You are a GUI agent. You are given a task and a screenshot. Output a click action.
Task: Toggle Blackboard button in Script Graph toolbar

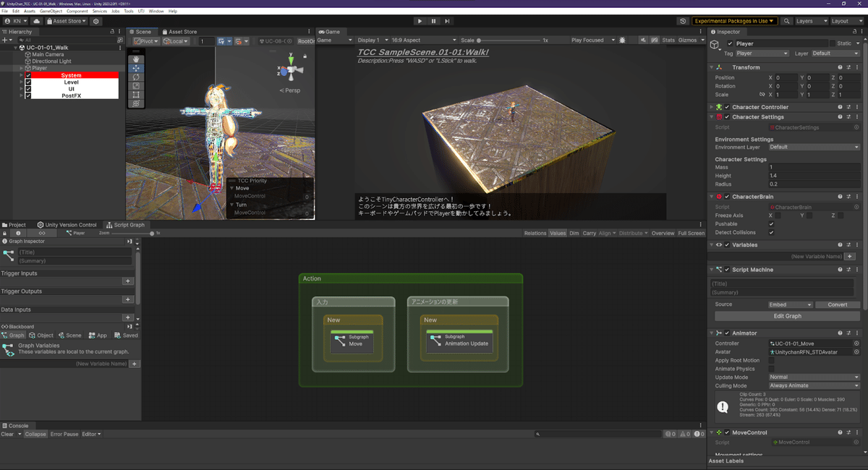[x=42, y=234]
